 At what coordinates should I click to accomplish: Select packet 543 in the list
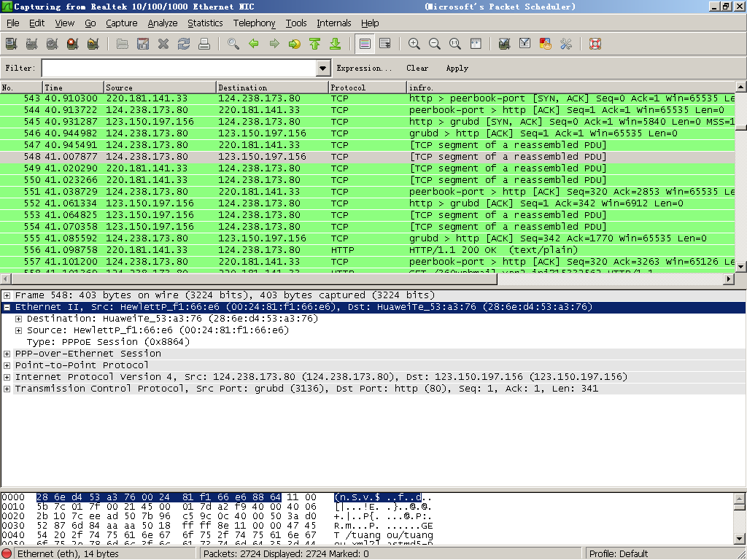click(x=368, y=98)
